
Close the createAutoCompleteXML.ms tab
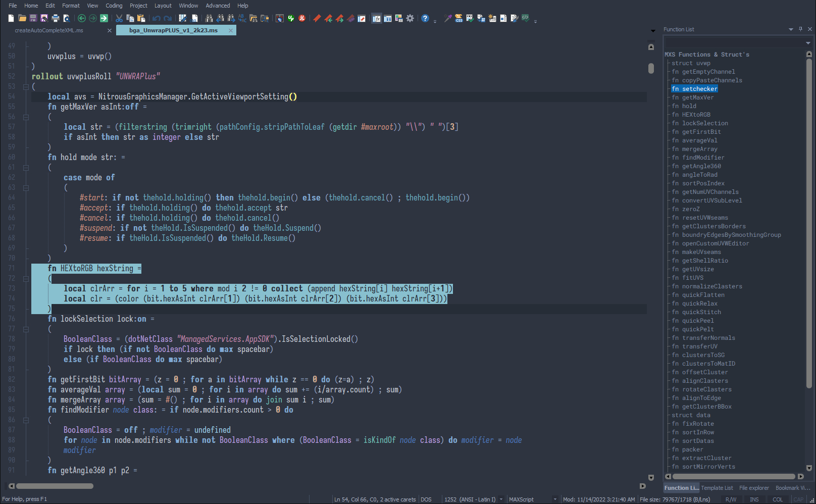[x=110, y=30]
